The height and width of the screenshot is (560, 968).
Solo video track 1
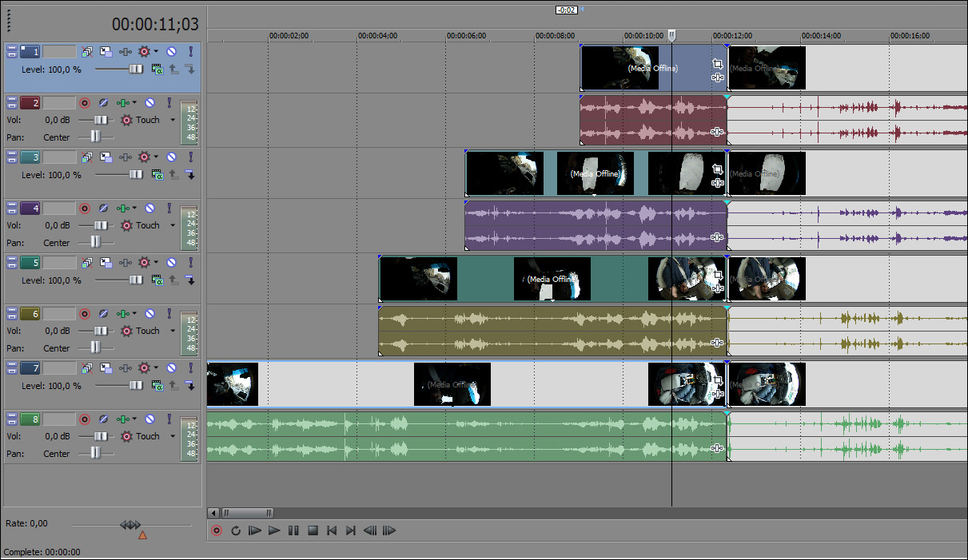pos(190,51)
